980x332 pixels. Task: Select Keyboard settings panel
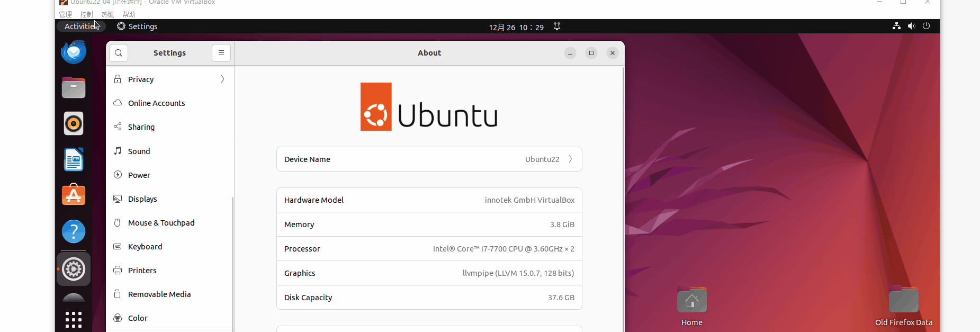[x=170, y=246]
